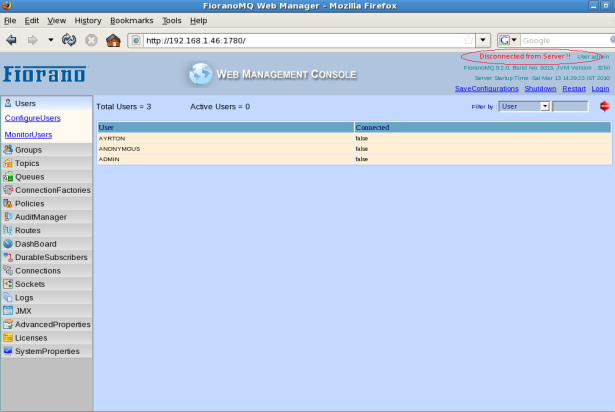The height and width of the screenshot is (412, 615).
Task: Sort by the User column header
Action: coord(226,127)
